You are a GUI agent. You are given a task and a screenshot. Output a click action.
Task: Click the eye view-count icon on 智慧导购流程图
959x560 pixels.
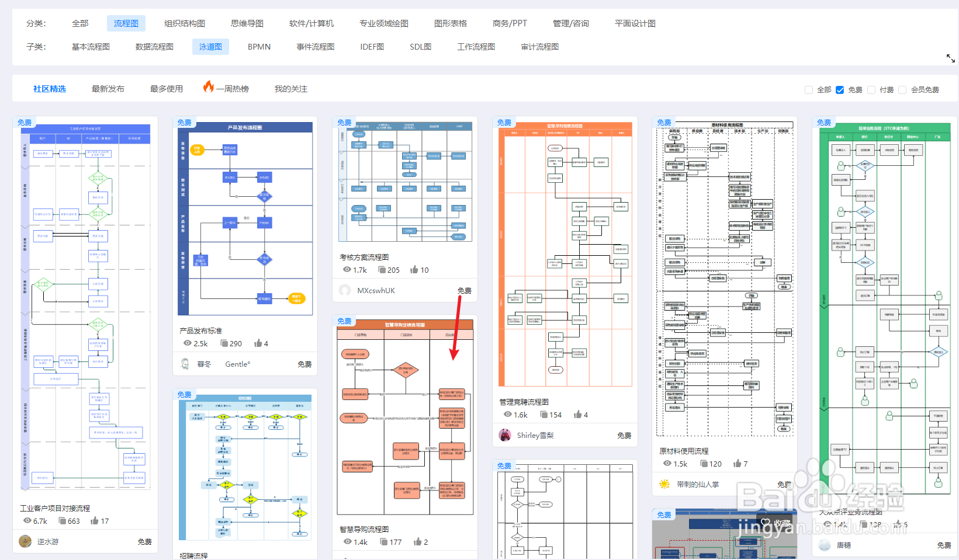coord(347,542)
